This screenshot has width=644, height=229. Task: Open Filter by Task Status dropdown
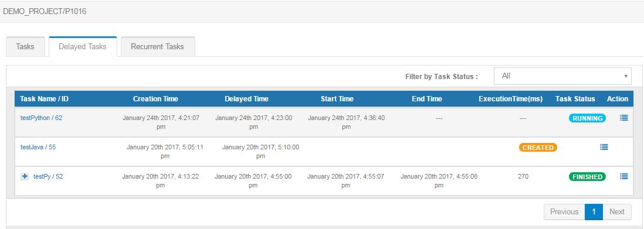(562, 76)
